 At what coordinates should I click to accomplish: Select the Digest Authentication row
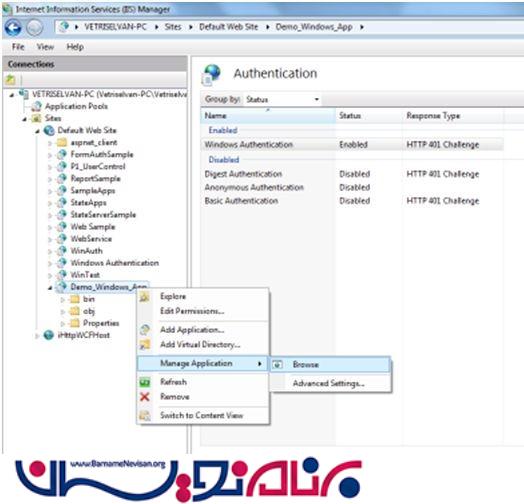point(353,174)
